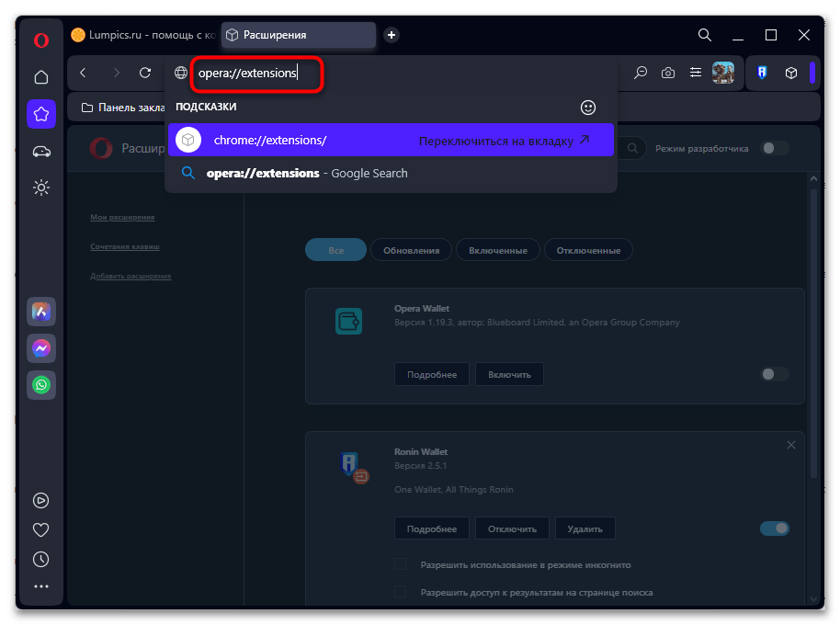The height and width of the screenshot is (625, 840).
Task: Enable Opera Wallet with its toggle switch
Action: pyautogui.click(x=774, y=374)
